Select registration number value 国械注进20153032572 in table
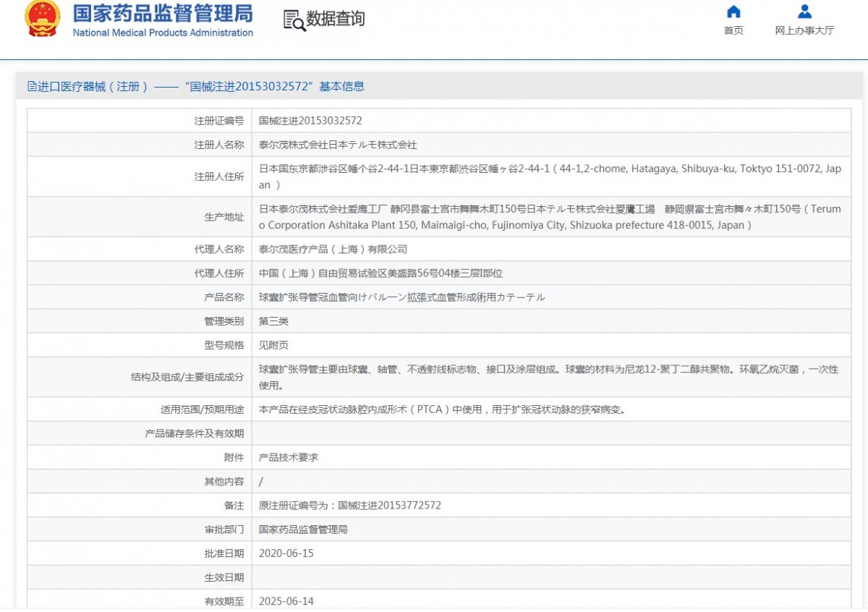 [310, 121]
